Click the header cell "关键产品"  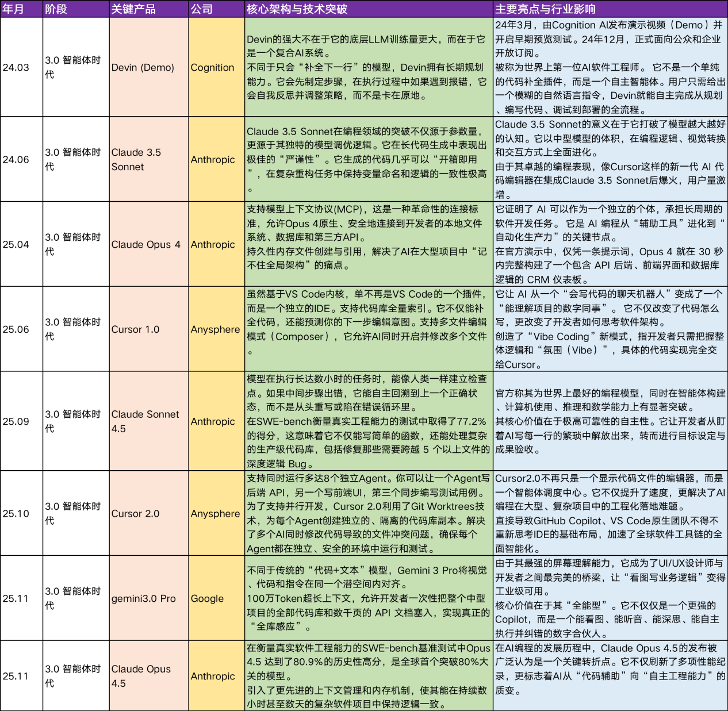tap(149, 9)
